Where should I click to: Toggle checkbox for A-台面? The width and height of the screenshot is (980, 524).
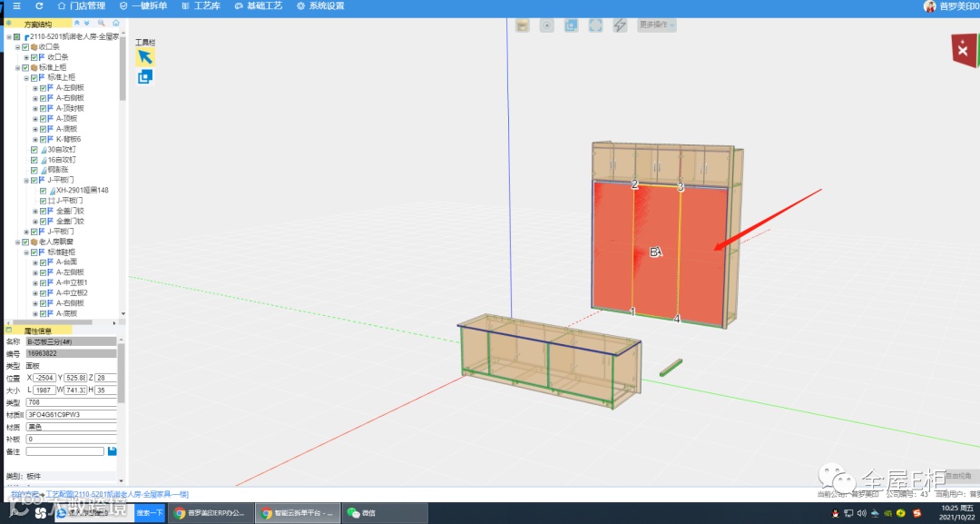(x=44, y=262)
